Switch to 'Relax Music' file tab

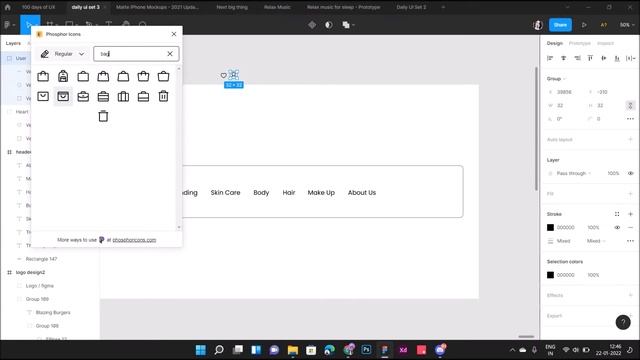click(x=277, y=7)
